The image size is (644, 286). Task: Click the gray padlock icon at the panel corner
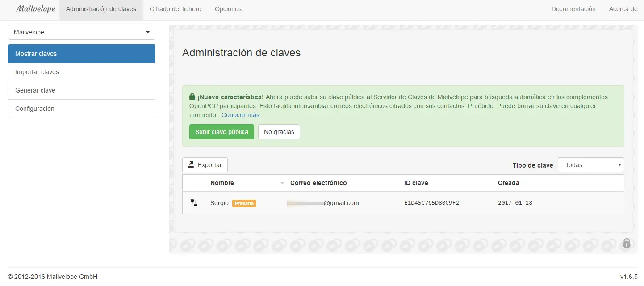tap(627, 244)
